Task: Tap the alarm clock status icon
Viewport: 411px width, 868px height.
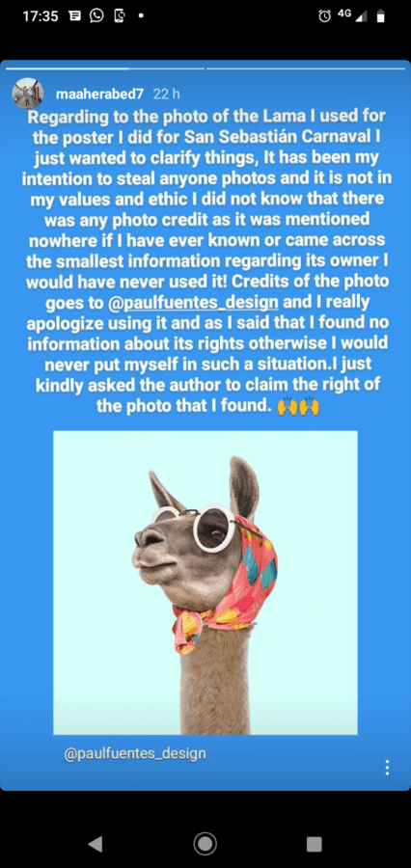Action: 324,16
